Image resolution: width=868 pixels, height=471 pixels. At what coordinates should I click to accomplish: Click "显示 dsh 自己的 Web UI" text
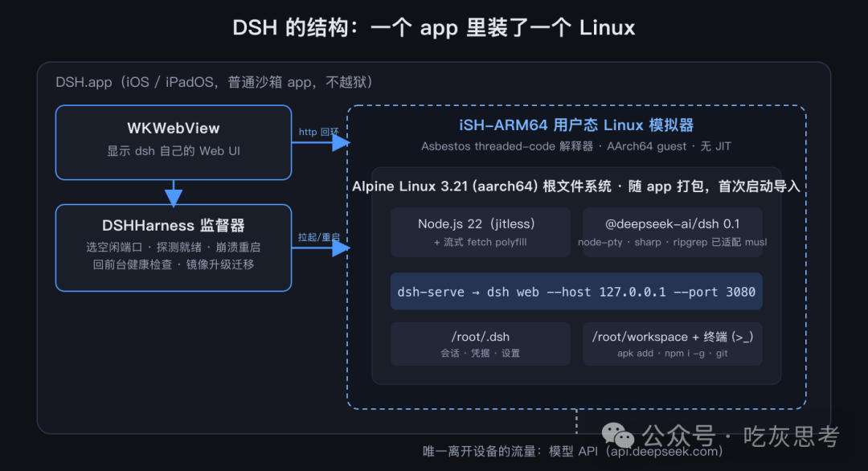pos(174,151)
